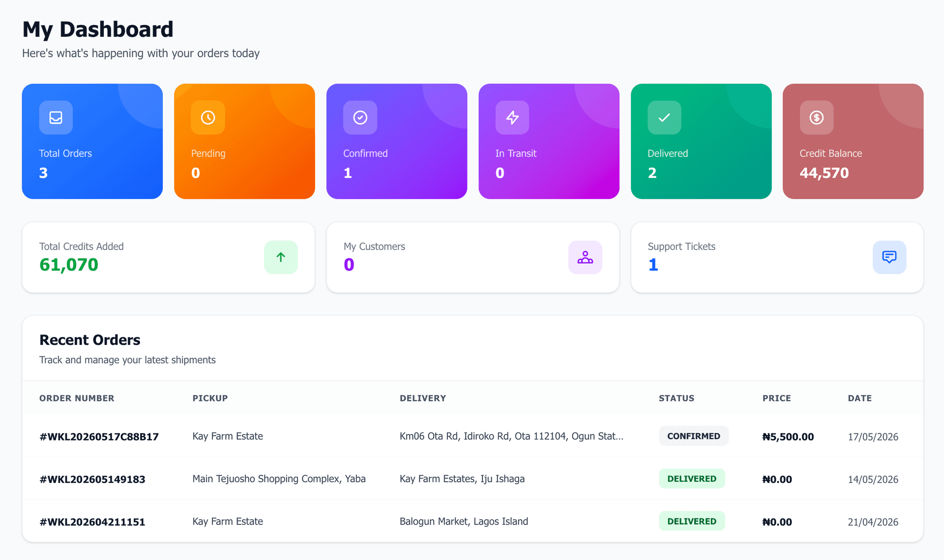Click pickup Kay Farm Estate in 211151 row
This screenshot has width=944, height=560.
228,522
